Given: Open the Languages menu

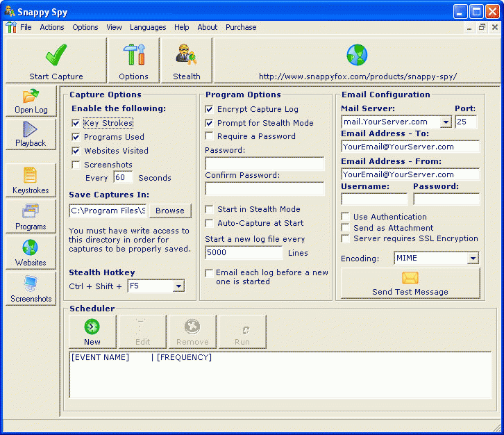Looking at the screenshot, I should (148, 27).
